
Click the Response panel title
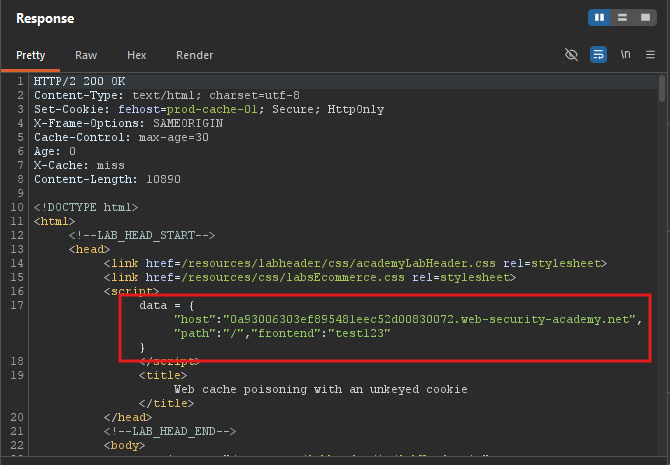(45, 18)
